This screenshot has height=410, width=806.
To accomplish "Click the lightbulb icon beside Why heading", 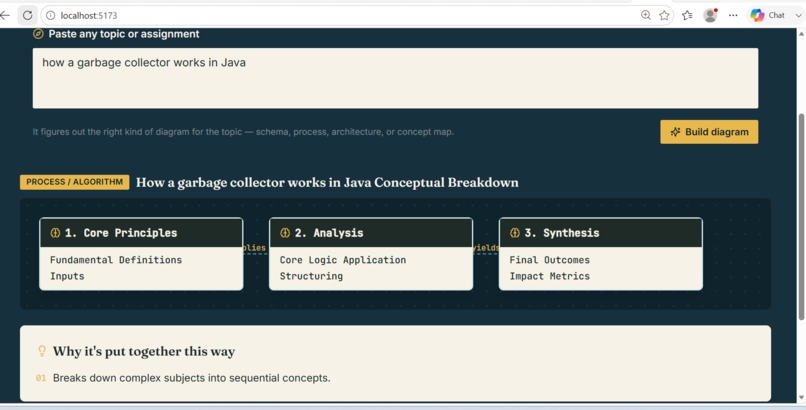I will 42,351.
